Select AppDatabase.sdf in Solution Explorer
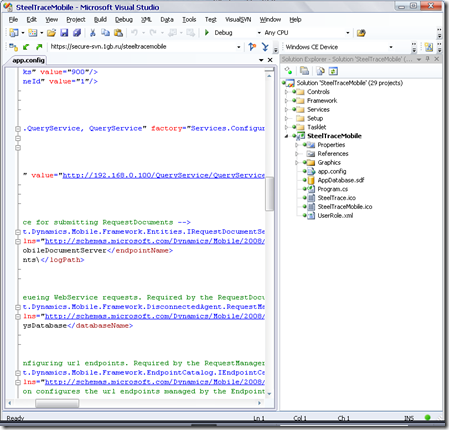Image resolution: width=449 pixels, height=430 pixels. click(x=341, y=180)
